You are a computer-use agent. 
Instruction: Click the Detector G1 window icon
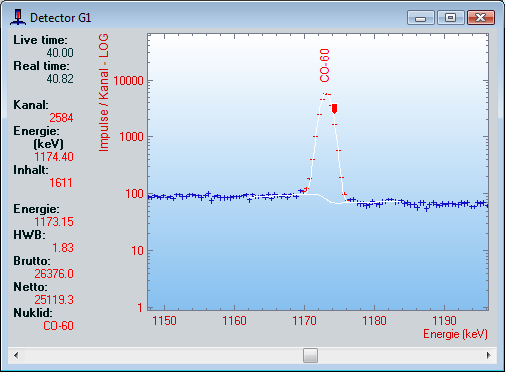(18, 17)
